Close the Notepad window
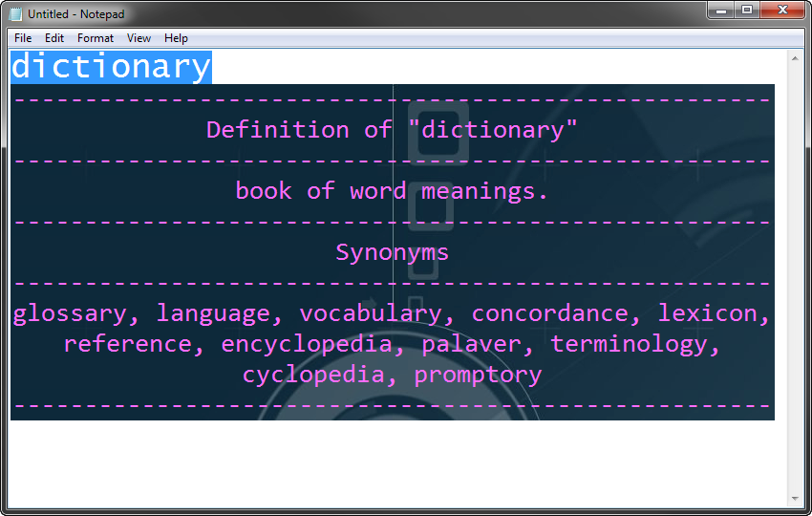812x516 pixels. pos(782,10)
